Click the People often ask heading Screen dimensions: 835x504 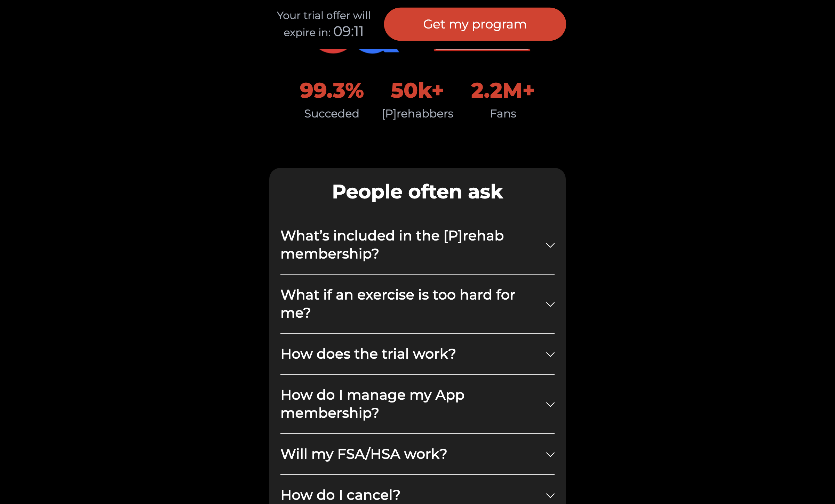tap(417, 192)
